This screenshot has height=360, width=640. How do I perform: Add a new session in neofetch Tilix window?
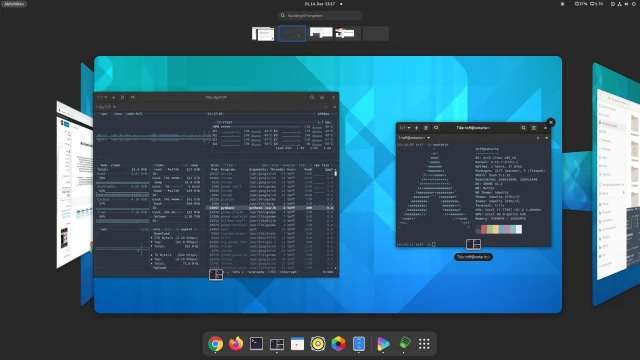point(416,128)
